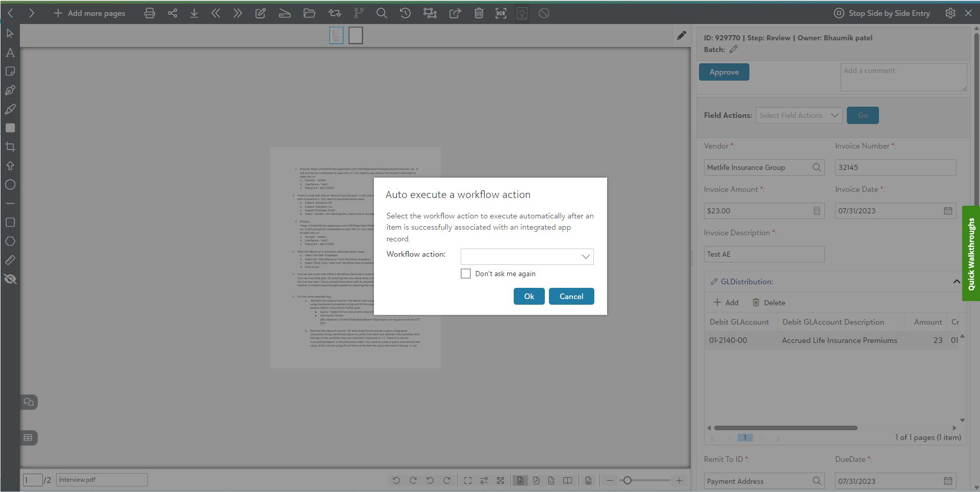Click the Approve button
980x492 pixels.
[724, 72]
